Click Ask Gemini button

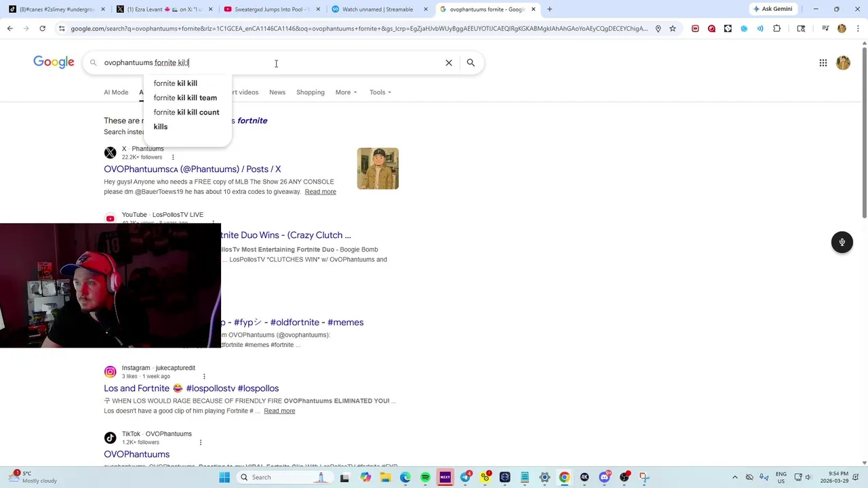click(772, 9)
